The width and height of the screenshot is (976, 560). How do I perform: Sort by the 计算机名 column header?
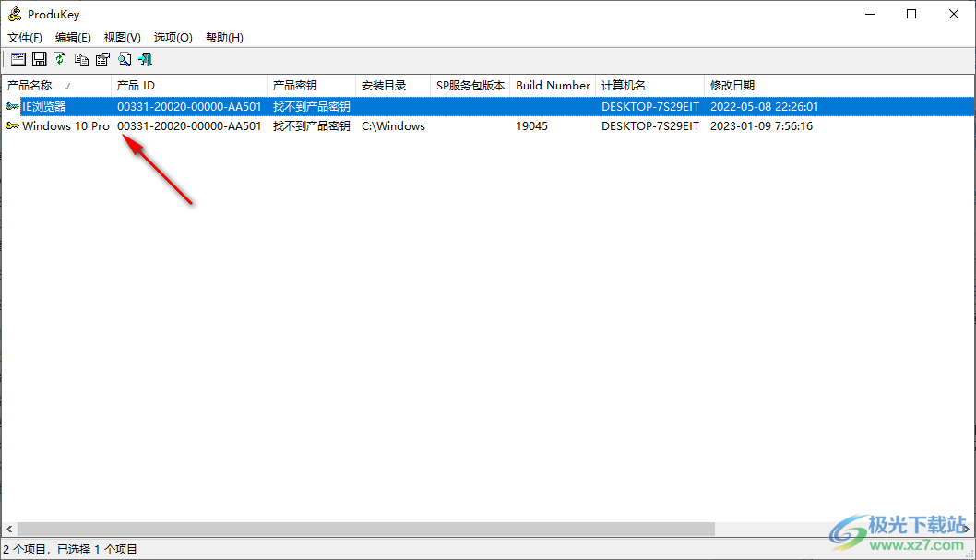click(649, 85)
